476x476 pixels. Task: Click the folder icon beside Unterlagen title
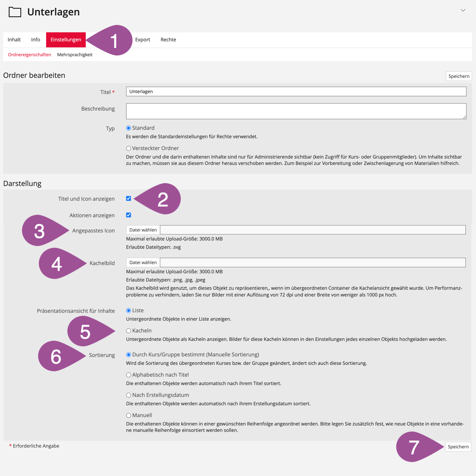click(x=15, y=12)
